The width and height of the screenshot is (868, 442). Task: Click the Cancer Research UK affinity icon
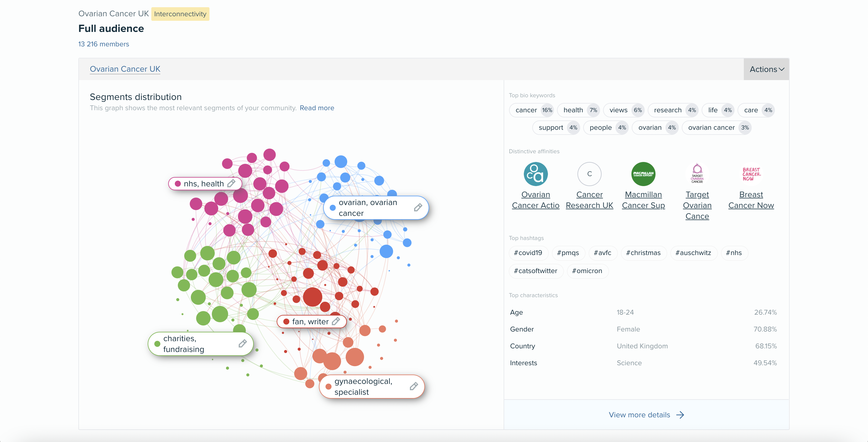(589, 174)
